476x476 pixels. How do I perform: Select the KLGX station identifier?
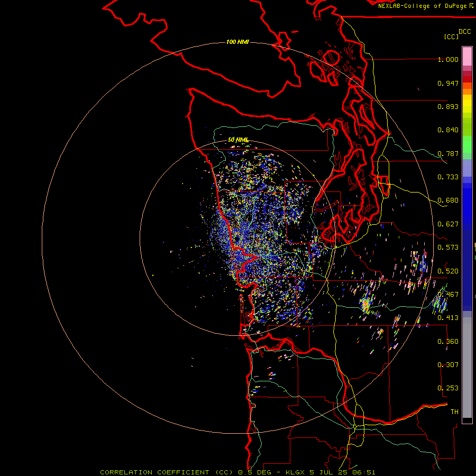coord(295,472)
